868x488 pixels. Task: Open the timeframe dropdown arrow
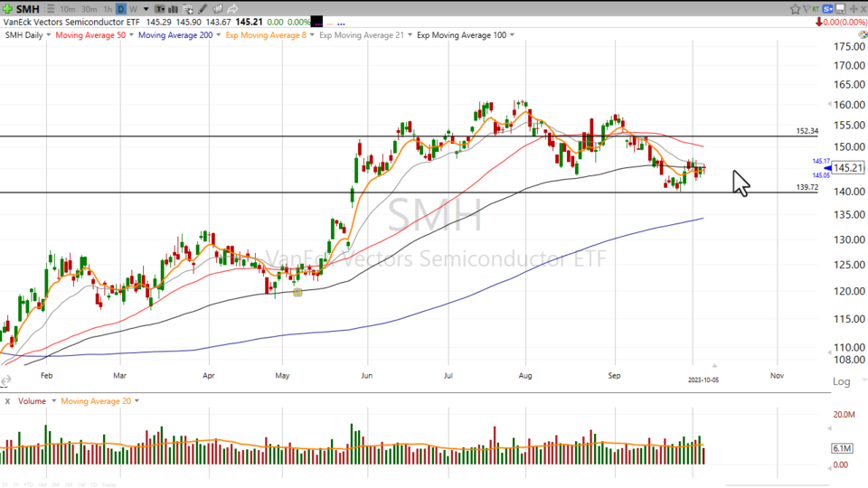click(146, 9)
